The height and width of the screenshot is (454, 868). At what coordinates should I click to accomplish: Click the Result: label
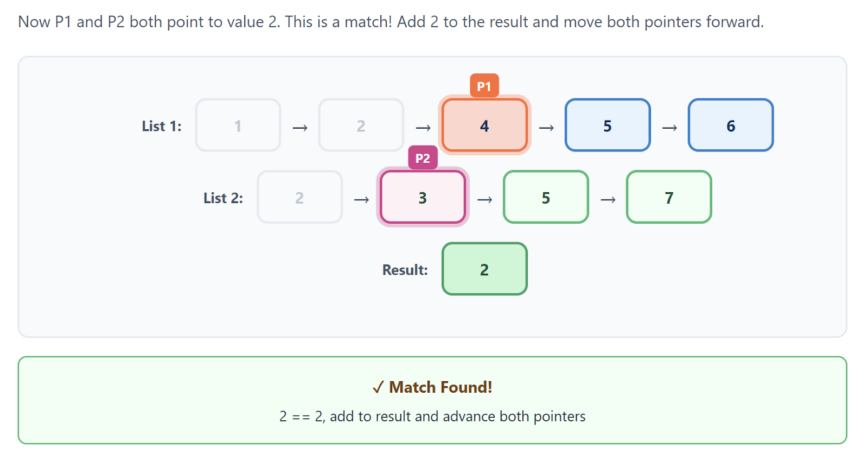coord(405,270)
